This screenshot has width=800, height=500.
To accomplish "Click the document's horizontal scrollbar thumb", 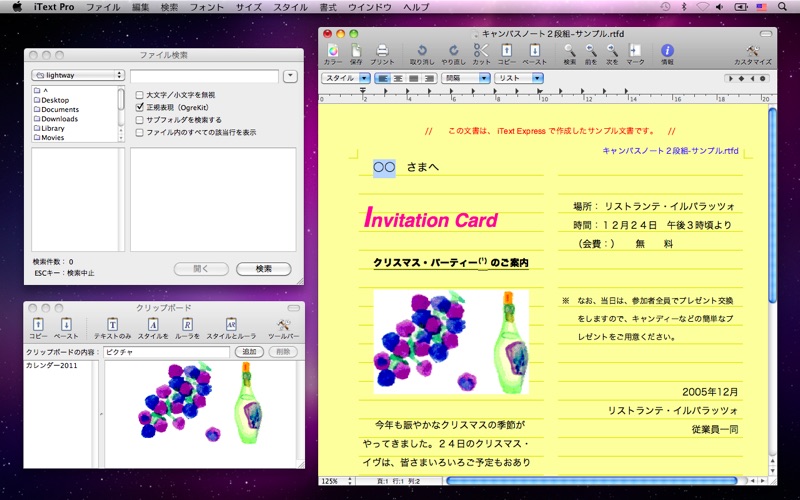I will tap(591, 481).
